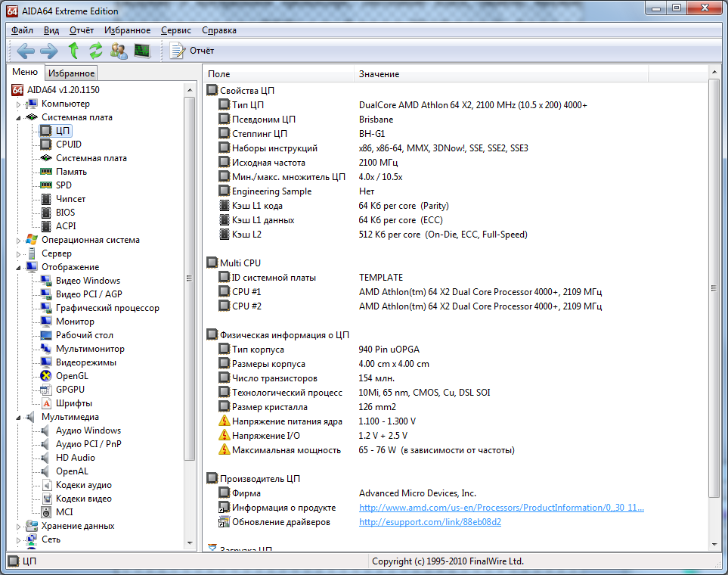
Task: Click the GPGPU icon in the tree
Action: [46, 390]
